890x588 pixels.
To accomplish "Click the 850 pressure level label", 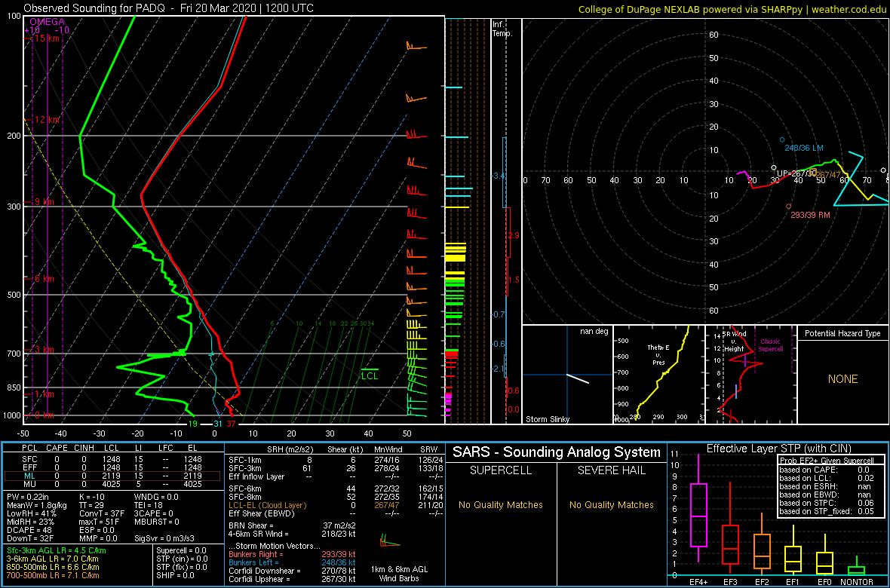I will [14, 387].
